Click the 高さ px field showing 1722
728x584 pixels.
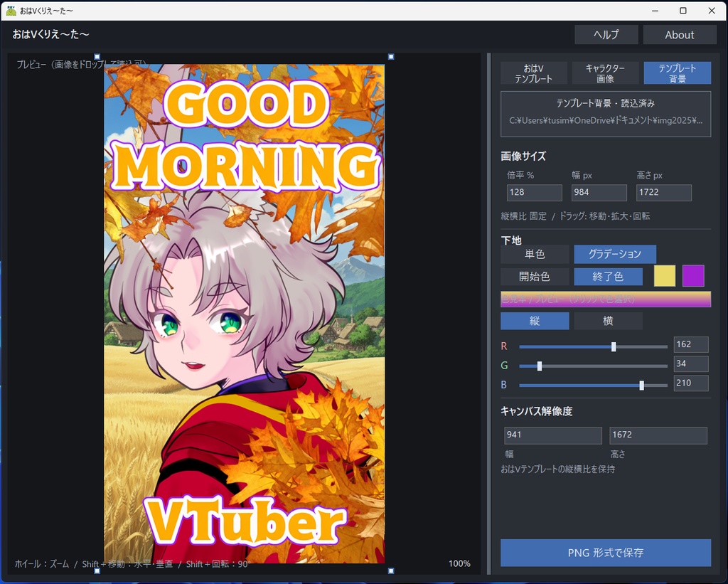click(663, 192)
